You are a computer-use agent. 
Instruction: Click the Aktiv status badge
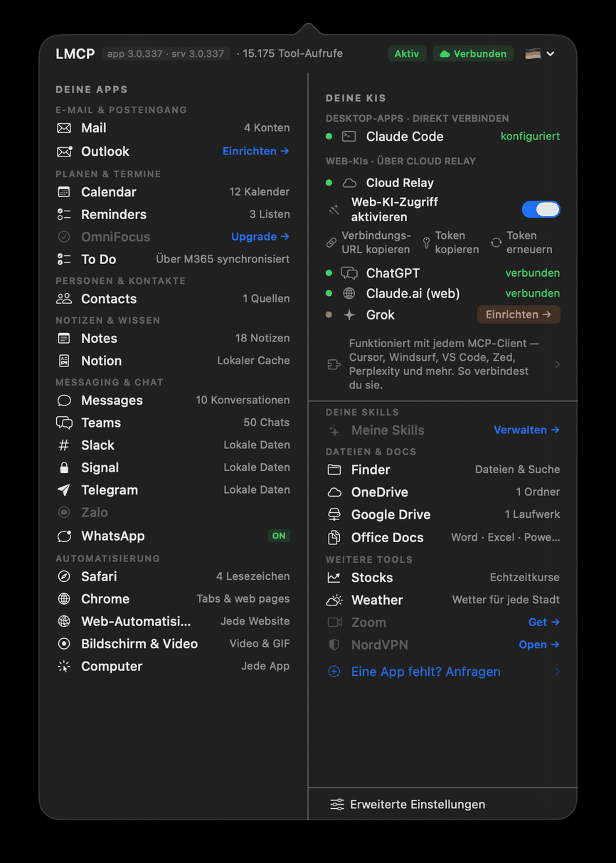tap(407, 54)
